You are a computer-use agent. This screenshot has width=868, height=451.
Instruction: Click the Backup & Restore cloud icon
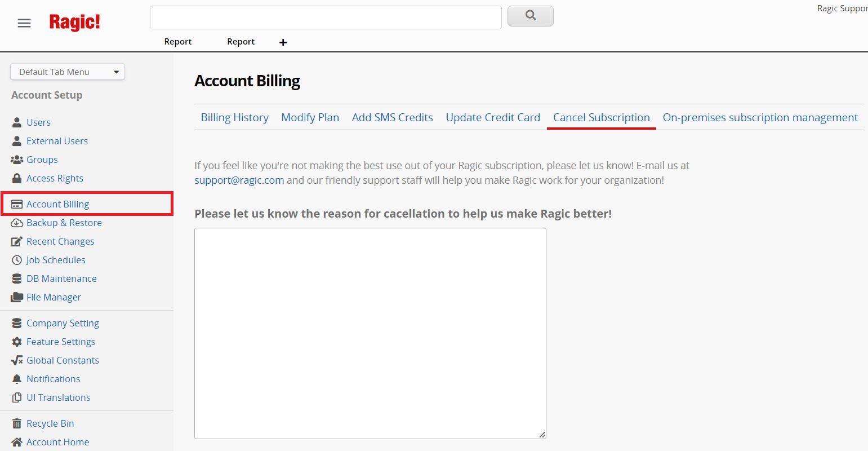point(17,223)
